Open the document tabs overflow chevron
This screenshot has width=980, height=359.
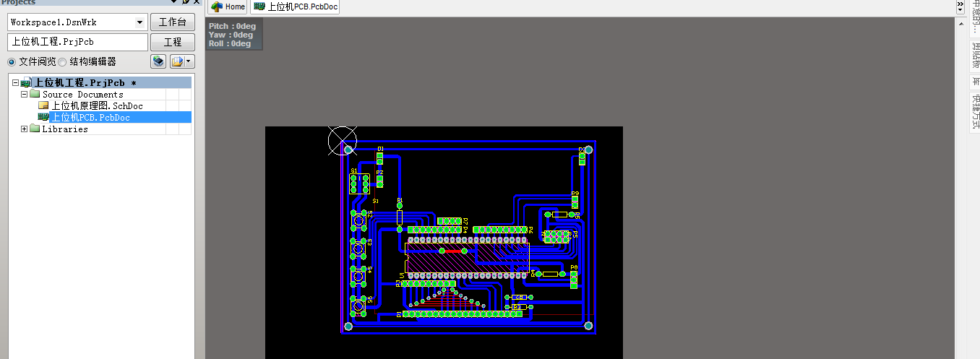[x=960, y=5]
